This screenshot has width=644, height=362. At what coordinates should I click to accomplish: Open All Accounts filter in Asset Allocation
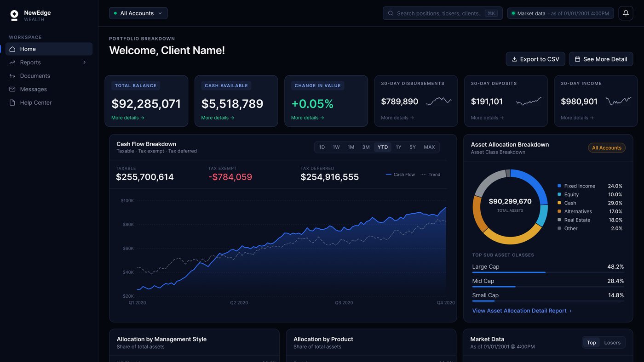point(607,147)
